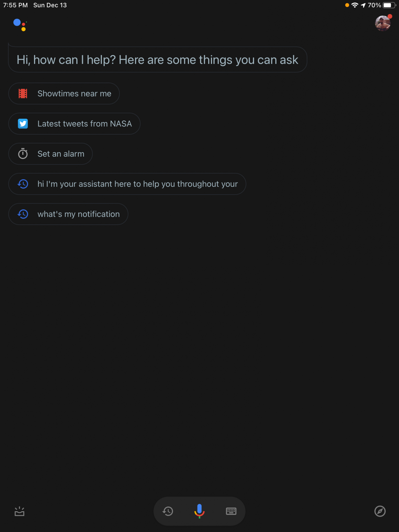Tap the red film strip icon
Viewport: 399px width, 532px height.
click(23, 94)
